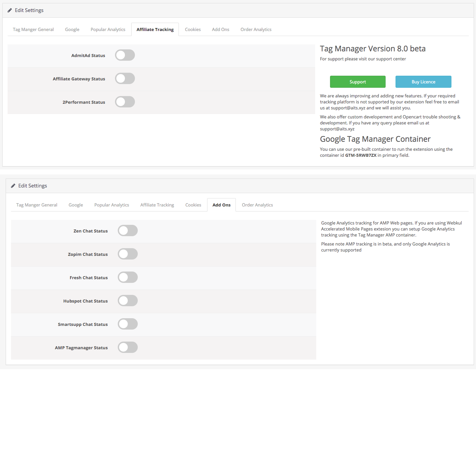Click 'Google Analytics tracking for AMP Web pages' paragraph
Screen dimensions: 476x467
[392, 229]
